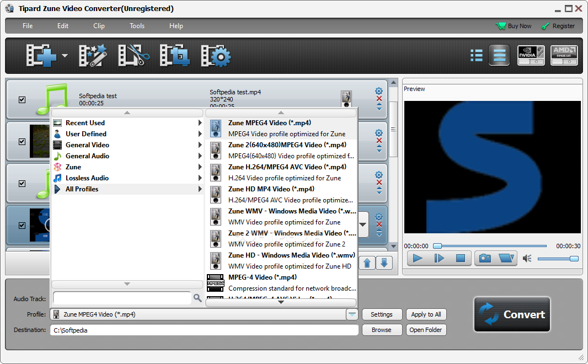The image size is (588, 364).
Task: Toggle NVIDIA acceleration button
Action: click(531, 56)
